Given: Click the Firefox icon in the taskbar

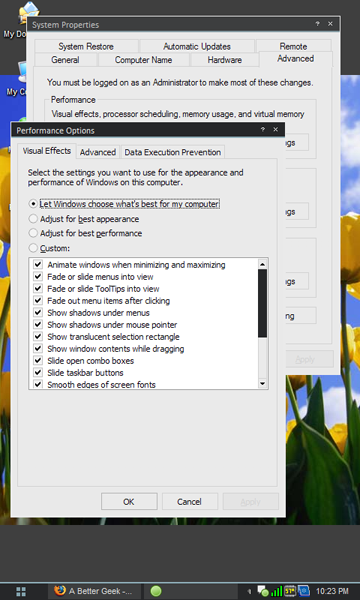Looking at the screenshot, I should pos(60,591).
